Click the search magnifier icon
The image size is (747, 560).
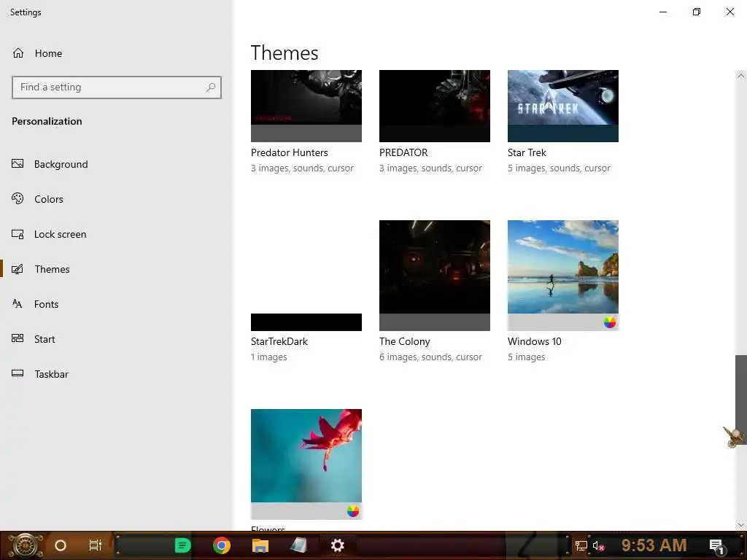click(211, 87)
